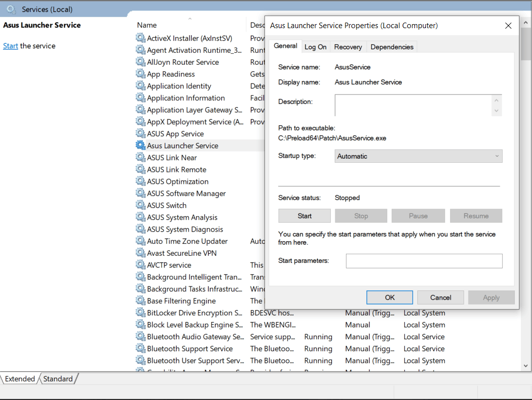Click the Application Information gear icon
The image size is (532, 400).
140,97
